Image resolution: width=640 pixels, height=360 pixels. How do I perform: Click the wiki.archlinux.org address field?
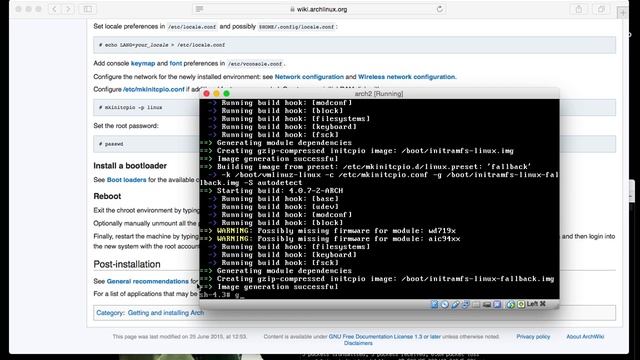319,9
